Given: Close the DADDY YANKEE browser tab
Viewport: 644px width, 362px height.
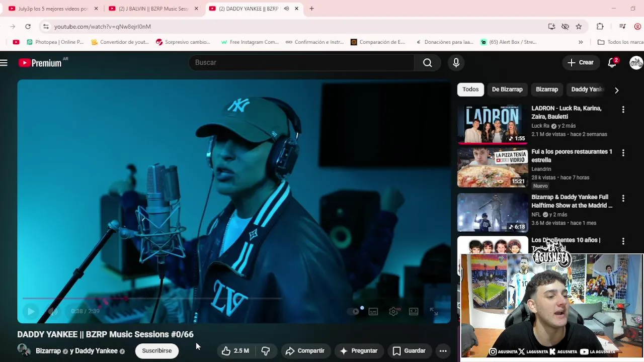Looking at the screenshot, I should (x=296, y=9).
